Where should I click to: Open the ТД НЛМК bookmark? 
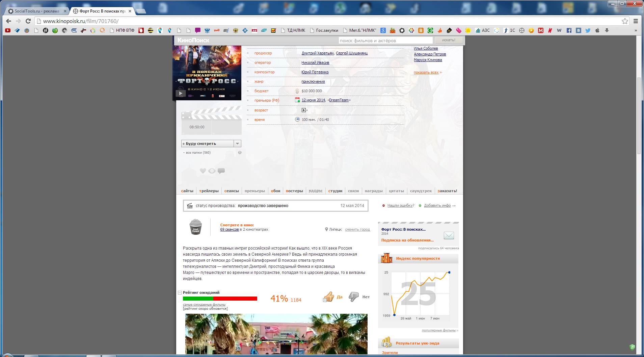pyautogui.click(x=293, y=30)
